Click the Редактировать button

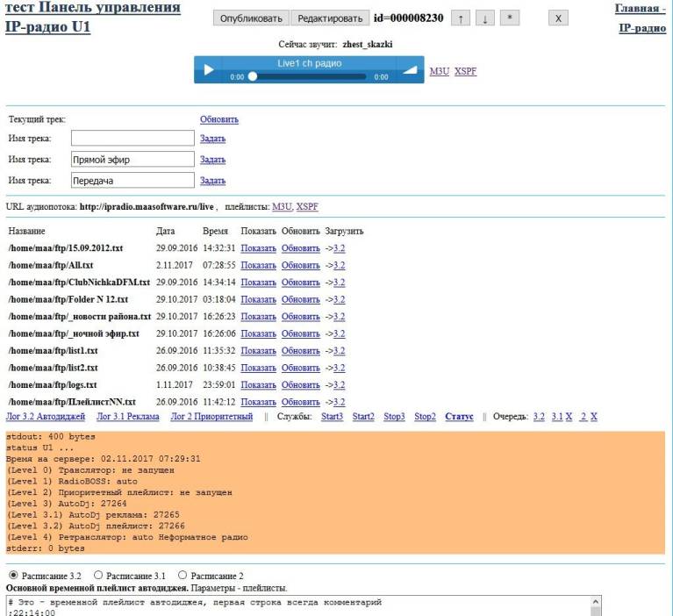[330, 18]
